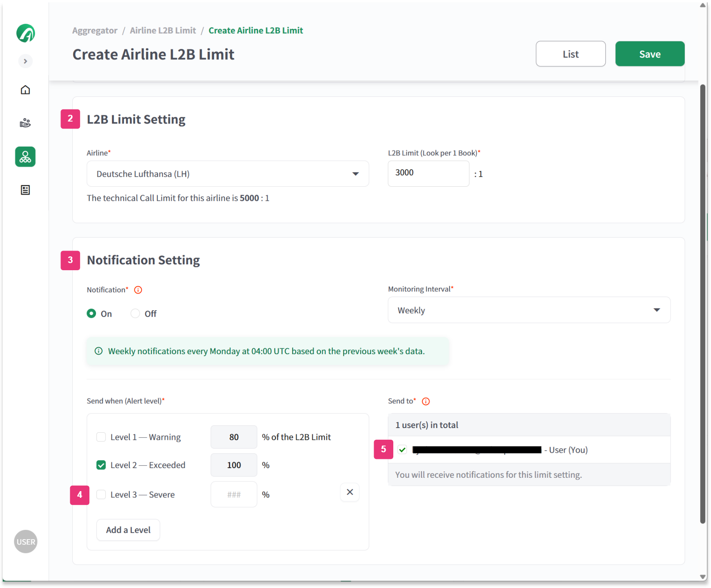Click the USER avatar at bottom left
This screenshot has height=588, width=711.
[25, 542]
